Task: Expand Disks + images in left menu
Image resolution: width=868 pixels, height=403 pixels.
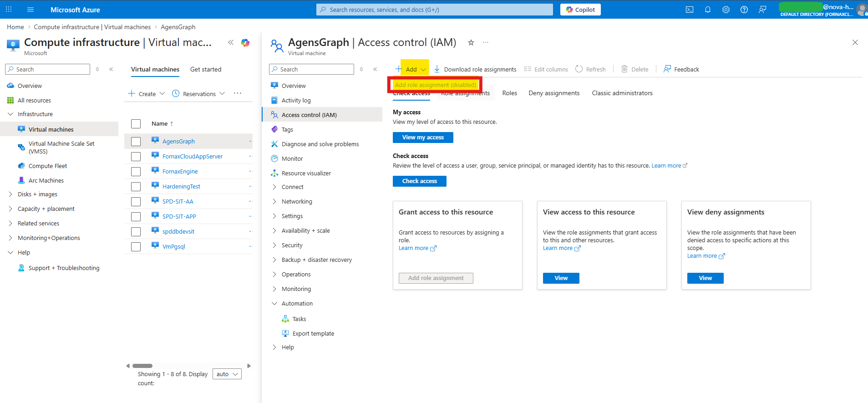Action: tap(10, 194)
